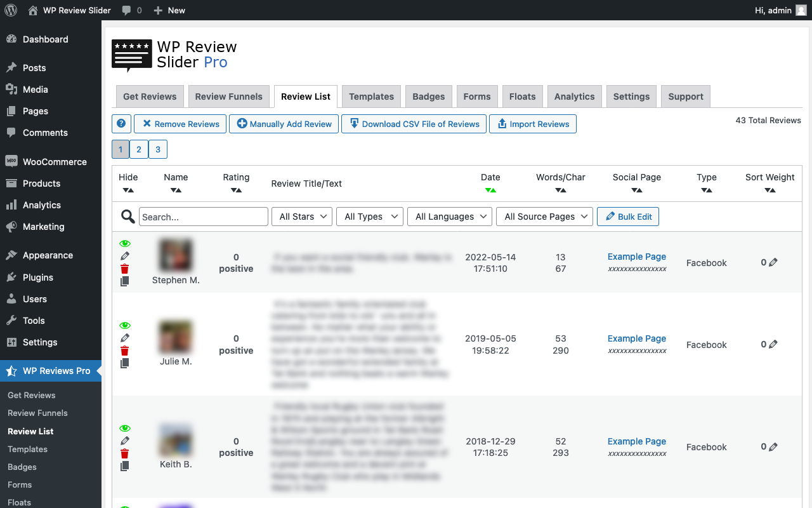Open the All Stars filter dropdown
Viewport: 812px width, 508px height.
[x=302, y=217]
